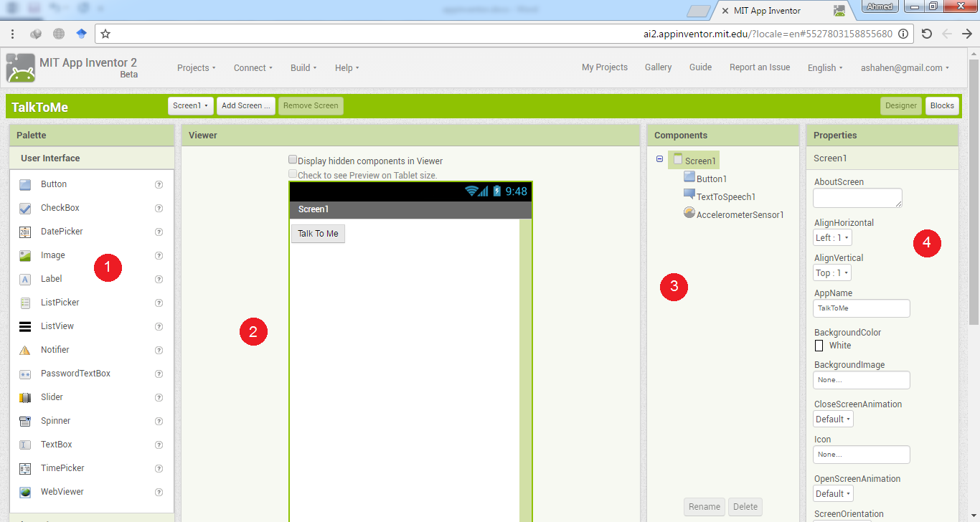The width and height of the screenshot is (980, 522).
Task: Select the Notifier warning icon
Action: pos(25,350)
